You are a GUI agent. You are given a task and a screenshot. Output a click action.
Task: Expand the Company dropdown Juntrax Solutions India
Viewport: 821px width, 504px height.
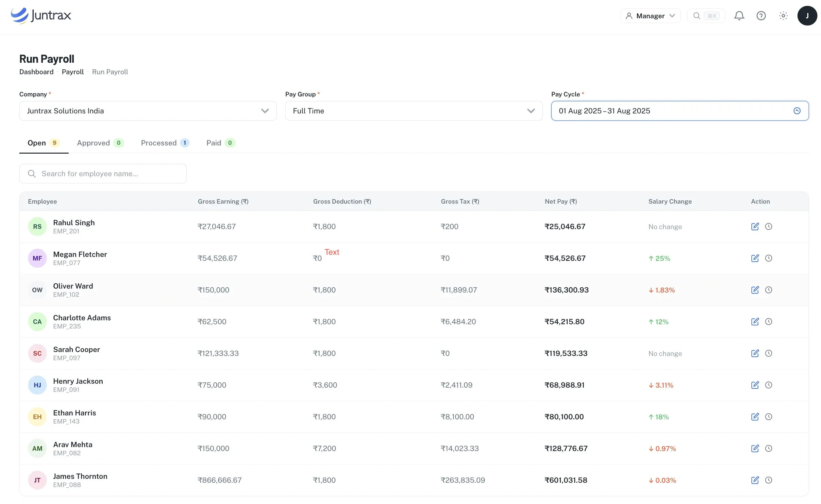148,111
